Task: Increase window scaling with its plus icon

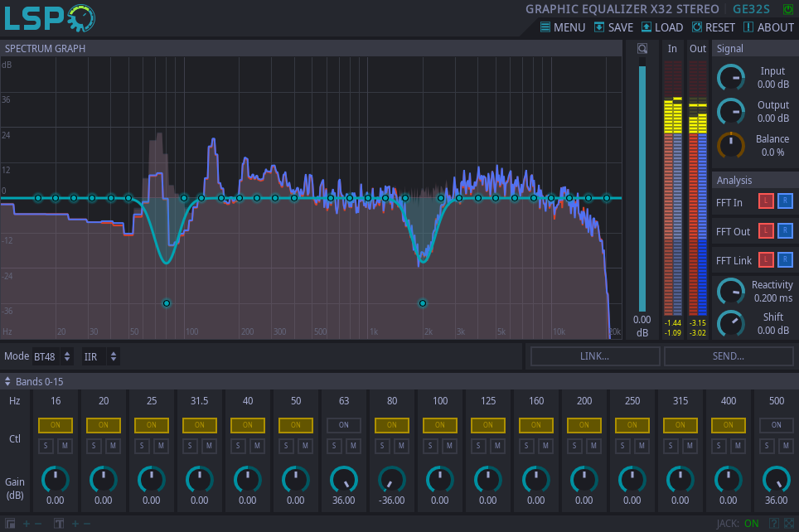Action: click(x=27, y=524)
